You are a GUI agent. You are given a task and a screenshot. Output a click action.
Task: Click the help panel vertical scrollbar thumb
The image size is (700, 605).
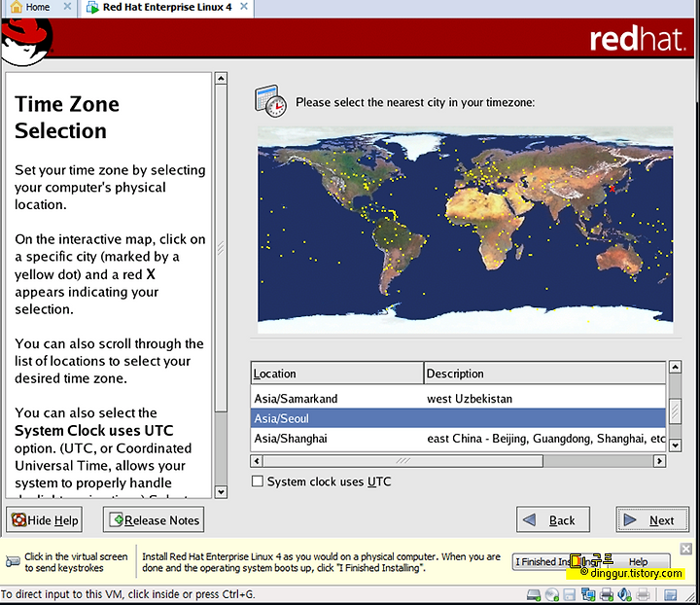[x=221, y=248]
